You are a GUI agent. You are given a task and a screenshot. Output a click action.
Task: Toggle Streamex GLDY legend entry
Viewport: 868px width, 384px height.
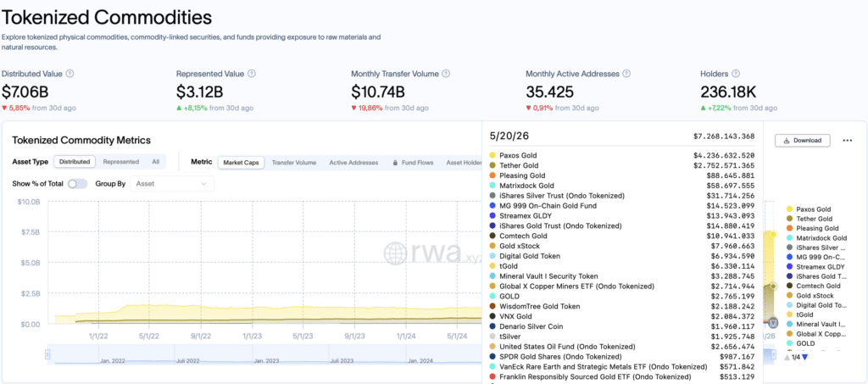pos(816,267)
